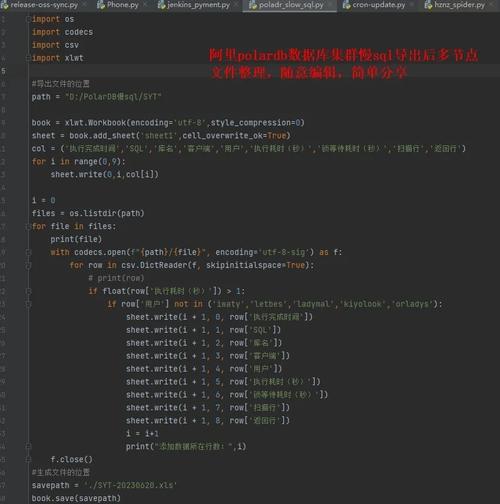The height and width of the screenshot is (504, 500).
Task: Click file icon on hznz_spider.py tab
Action: [x=428, y=5]
